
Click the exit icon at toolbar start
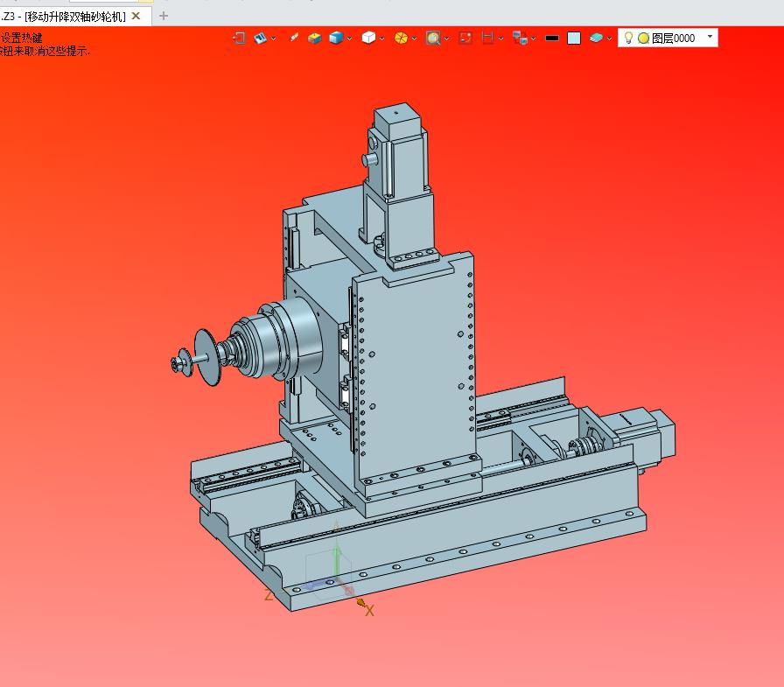[x=239, y=38]
